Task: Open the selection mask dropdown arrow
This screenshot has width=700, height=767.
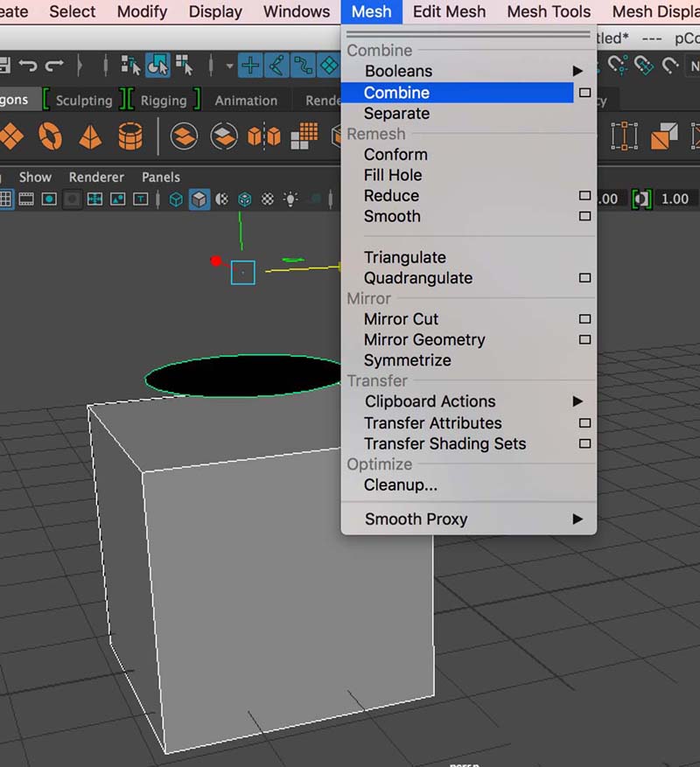Action: pyautogui.click(x=229, y=66)
